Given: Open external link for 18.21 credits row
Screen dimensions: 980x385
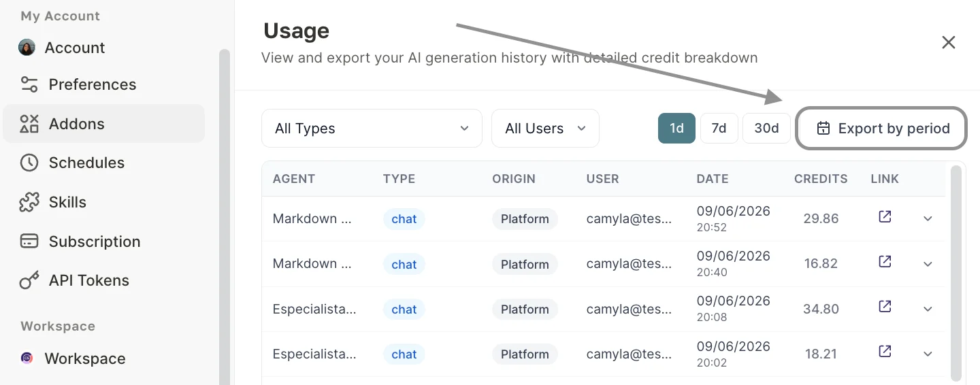Looking at the screenshot, I should tap(885, 352).
